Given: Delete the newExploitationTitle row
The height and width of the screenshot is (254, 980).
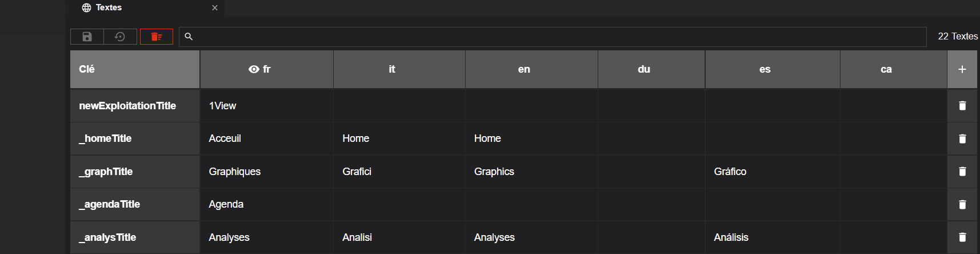Looking at the screenshot, I should click(962, 106).
